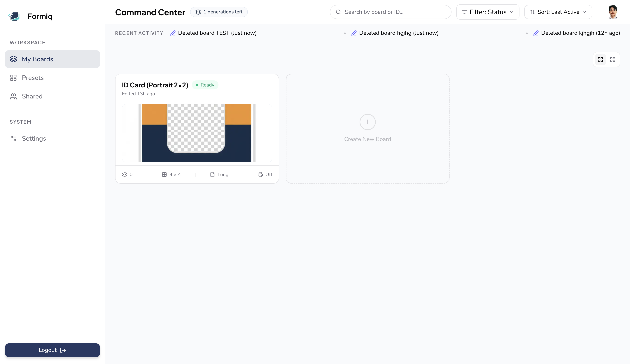Click the plus icon to create board
The height and width of the screenshot is (364, 630).
pos(367,122)
